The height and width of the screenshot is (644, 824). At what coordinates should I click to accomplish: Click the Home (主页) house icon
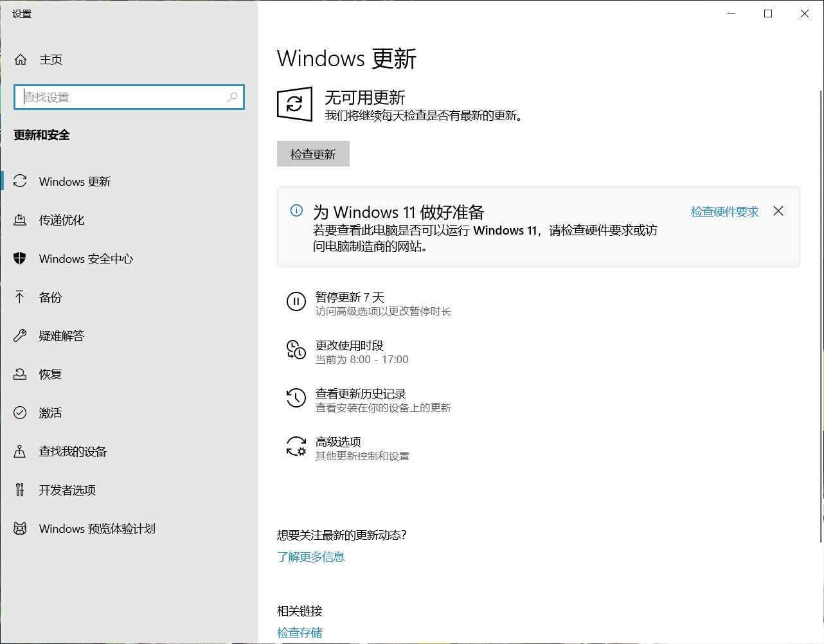pyautogui.click(x=21, y=60)
